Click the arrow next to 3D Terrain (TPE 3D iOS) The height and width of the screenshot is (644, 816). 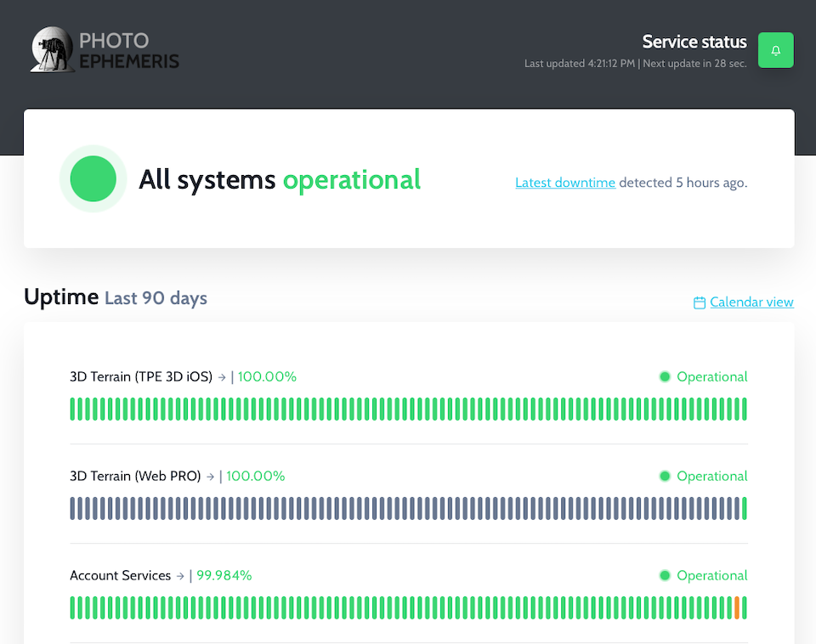click(222, 377)
